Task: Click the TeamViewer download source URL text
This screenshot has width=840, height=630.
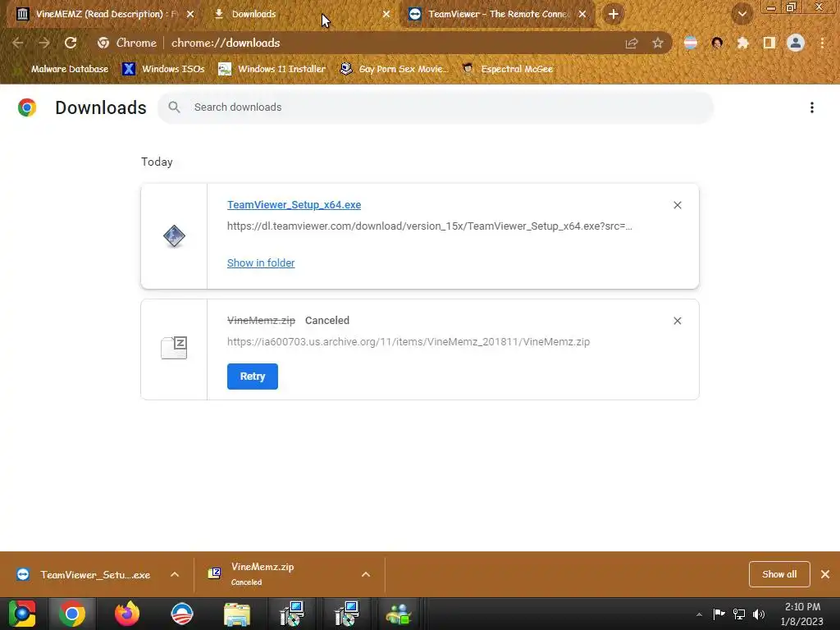Action: point(430,226)
